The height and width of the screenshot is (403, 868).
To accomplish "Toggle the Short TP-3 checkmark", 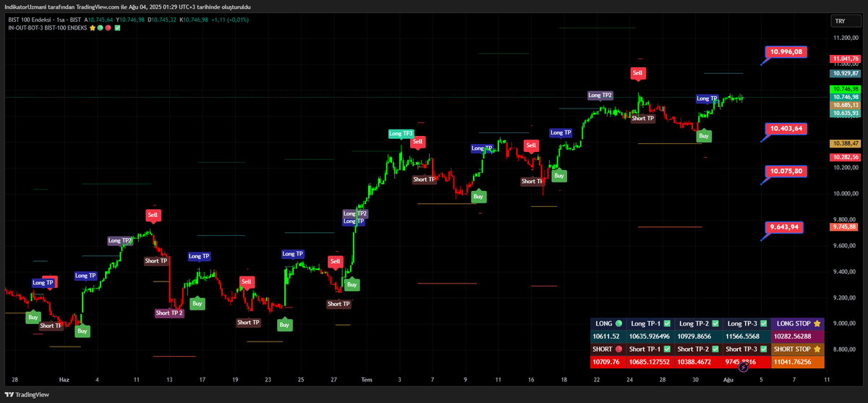I will 763,349.
